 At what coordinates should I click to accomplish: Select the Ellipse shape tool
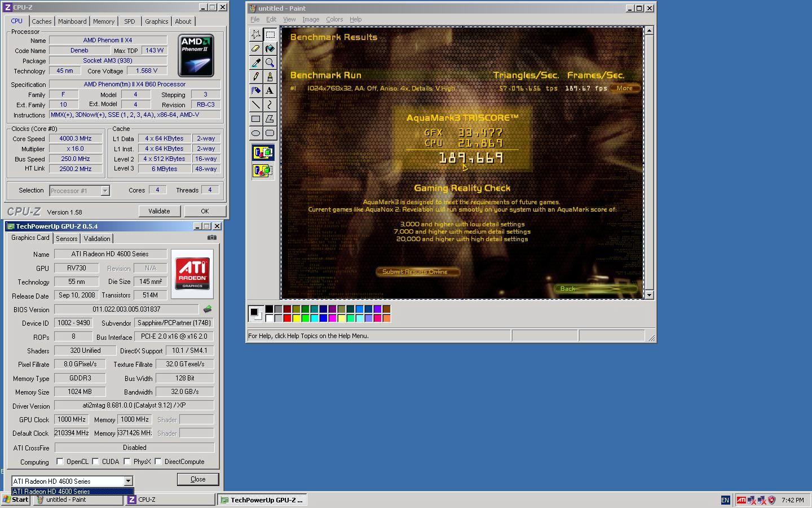coord(256,133)
